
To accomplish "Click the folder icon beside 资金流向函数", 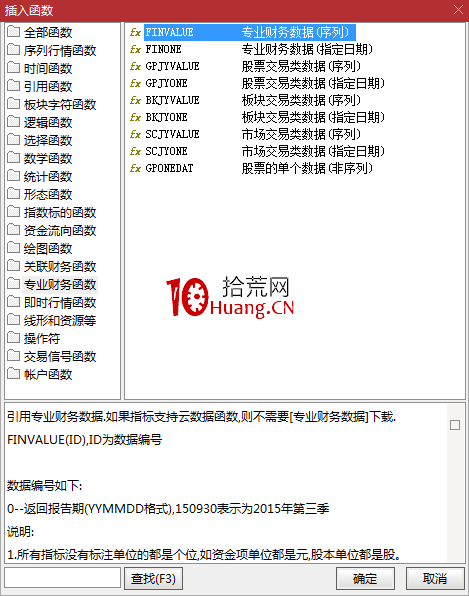I will point(14,229).
